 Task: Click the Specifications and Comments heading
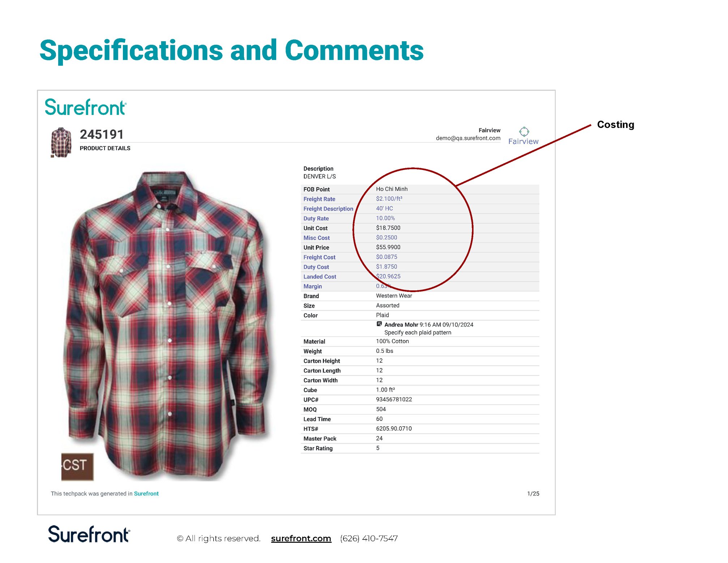(x=231, y=51)
